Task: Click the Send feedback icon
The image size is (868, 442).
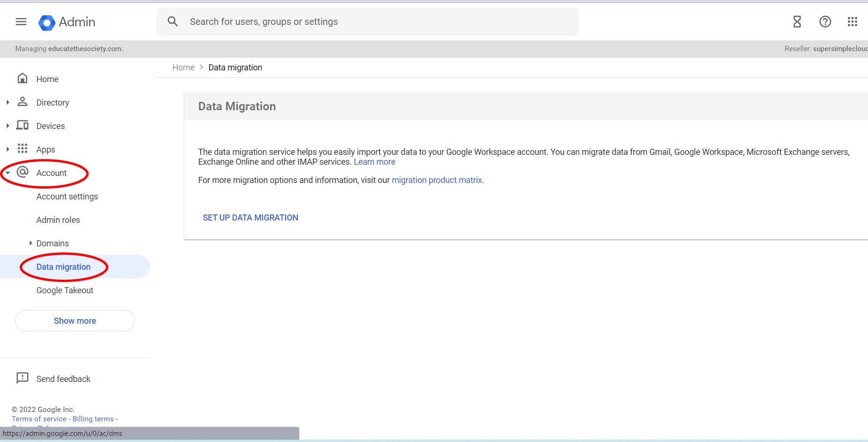Action: [x=23, y=378]
